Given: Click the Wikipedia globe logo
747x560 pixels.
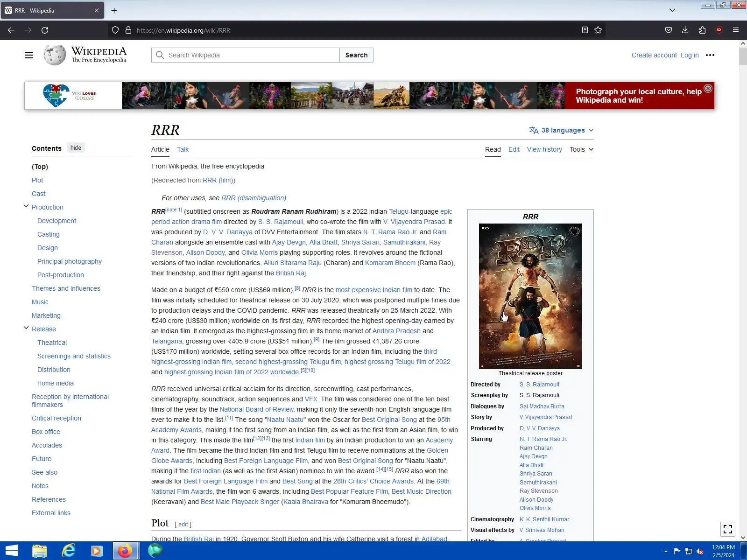Looking at the screenshot, I should point(55,55).
